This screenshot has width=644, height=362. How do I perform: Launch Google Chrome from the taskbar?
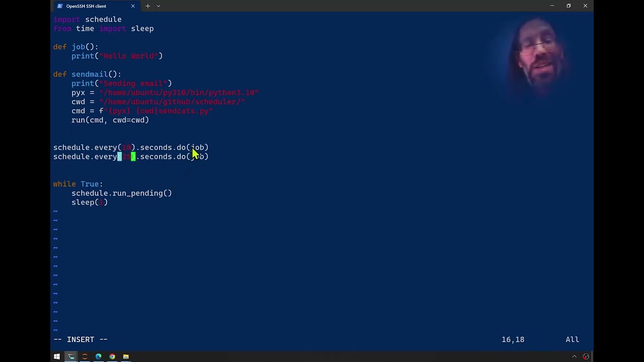(x=112, y=356)
